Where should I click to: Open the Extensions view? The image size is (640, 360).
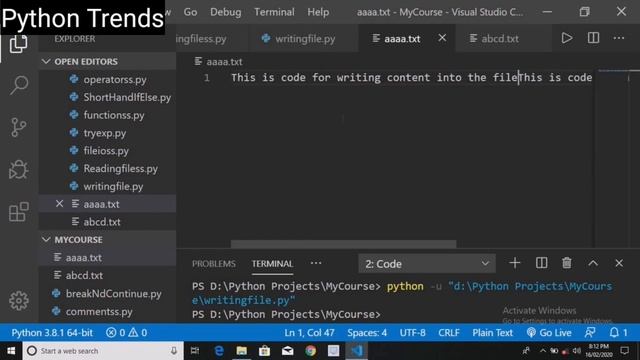tap(19, 211)
